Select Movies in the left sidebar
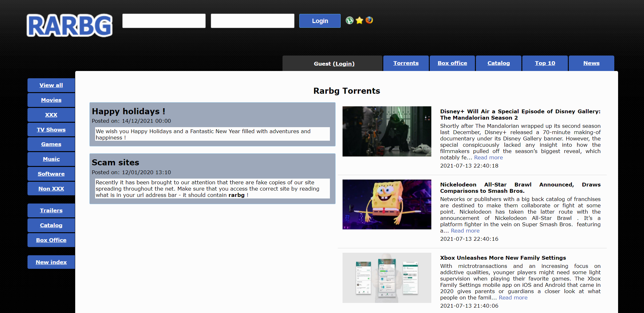The width and height of the screenshot is (644, 313). pyautogui.click(x=51, y=100)
